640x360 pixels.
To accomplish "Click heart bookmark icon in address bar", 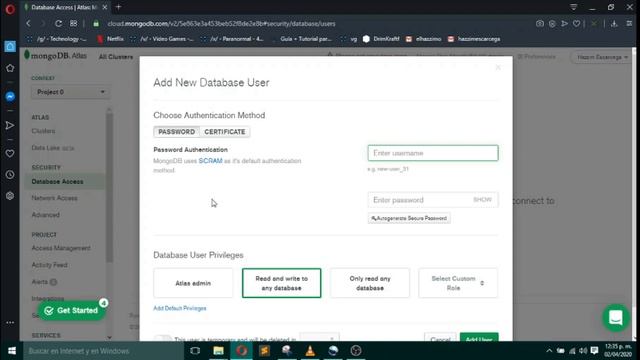I will [576, 24].
